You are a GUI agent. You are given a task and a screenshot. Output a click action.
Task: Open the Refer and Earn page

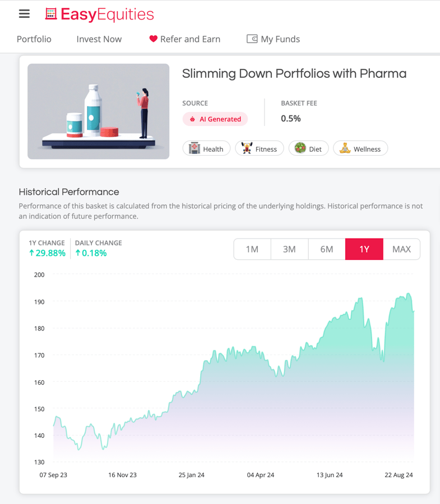[x=191, y=39]
